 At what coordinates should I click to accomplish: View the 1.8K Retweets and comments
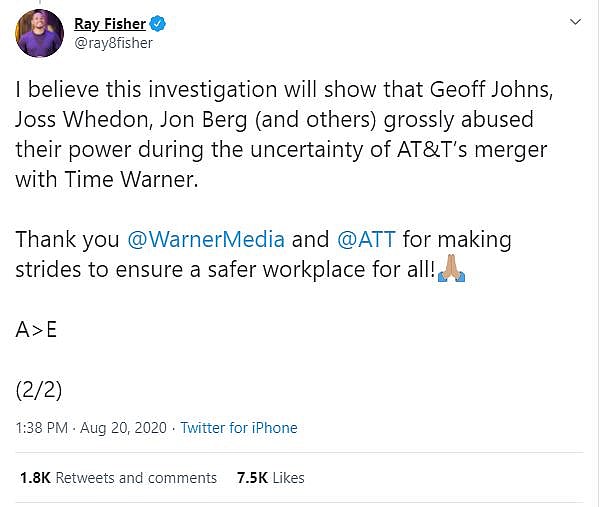[x=118, y=478]
